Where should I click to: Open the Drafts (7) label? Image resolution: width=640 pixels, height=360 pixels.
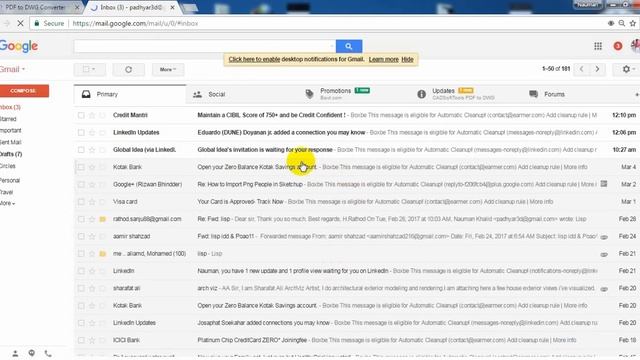[11, 154]
